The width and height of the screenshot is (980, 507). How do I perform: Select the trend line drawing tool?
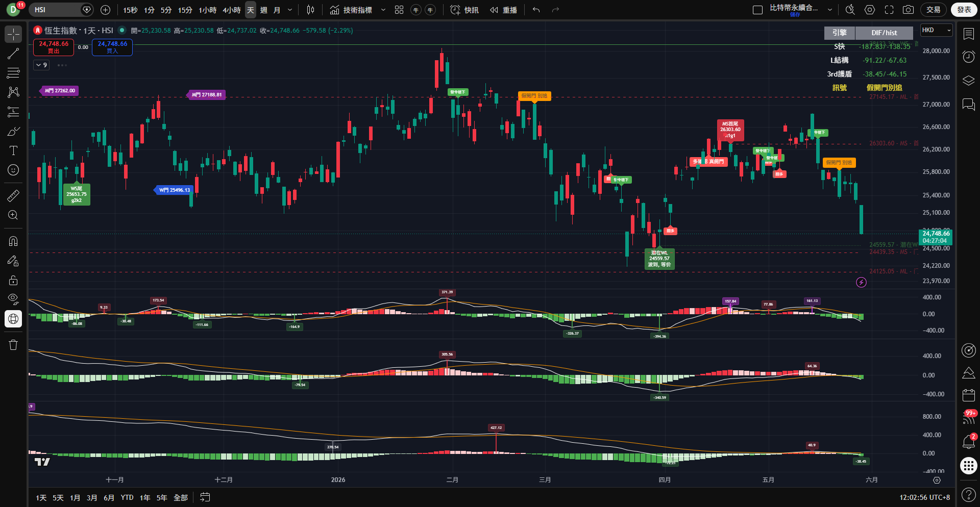(x=13, y=54)
